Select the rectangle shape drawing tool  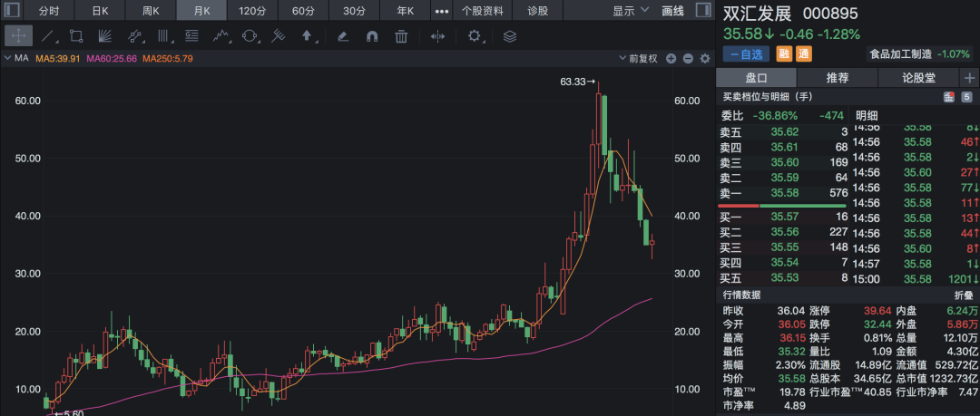pyautogui.click(x=76, y=36)
